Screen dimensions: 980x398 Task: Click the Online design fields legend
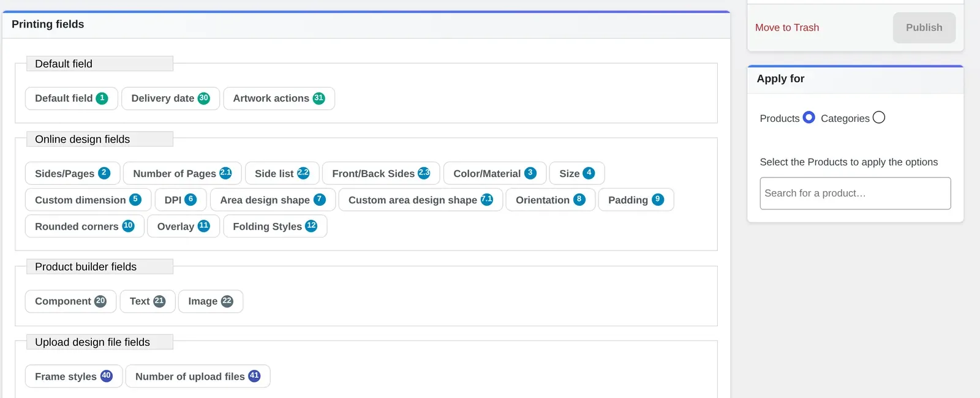tap(100, 139)
